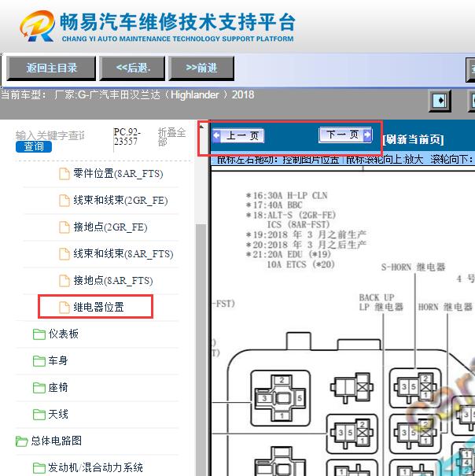
Task: Click the *17:40A BBC note
Action: click(274, 205)
